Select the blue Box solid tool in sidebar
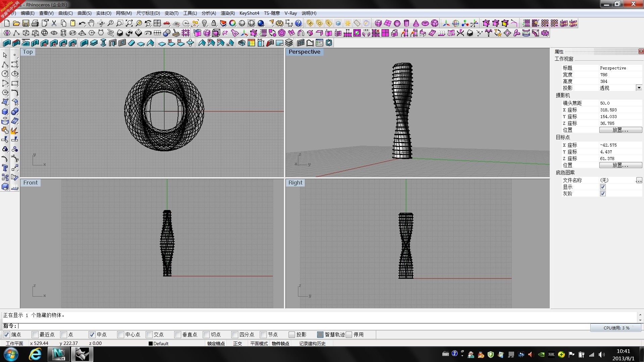The image size is (644, 362). coord(5,111)
